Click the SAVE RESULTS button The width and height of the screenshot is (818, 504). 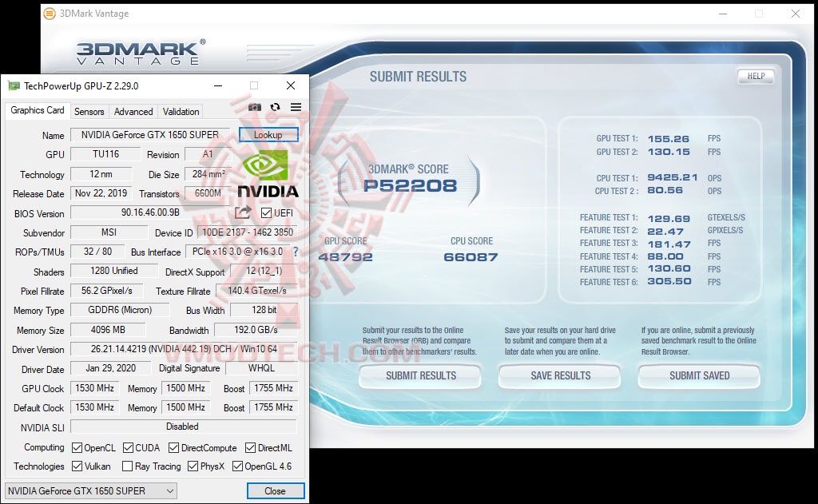(560, 375)
